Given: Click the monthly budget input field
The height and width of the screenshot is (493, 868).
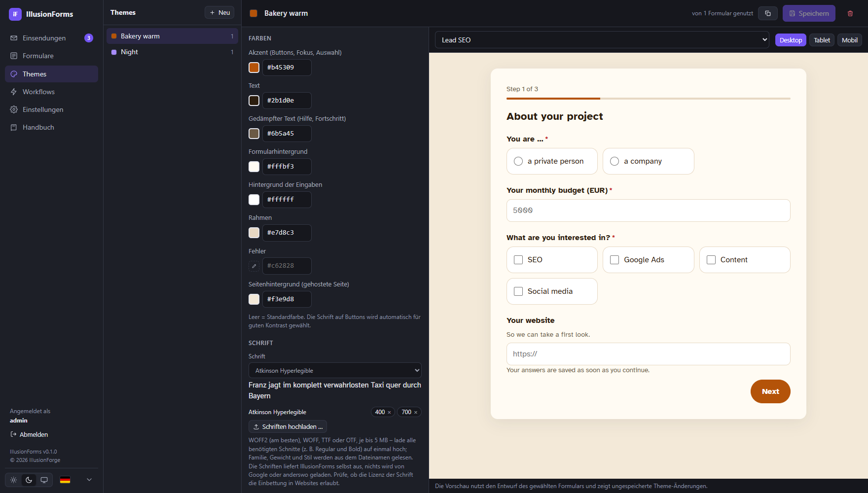Looking at the screenshot, I should pos(648,211).
